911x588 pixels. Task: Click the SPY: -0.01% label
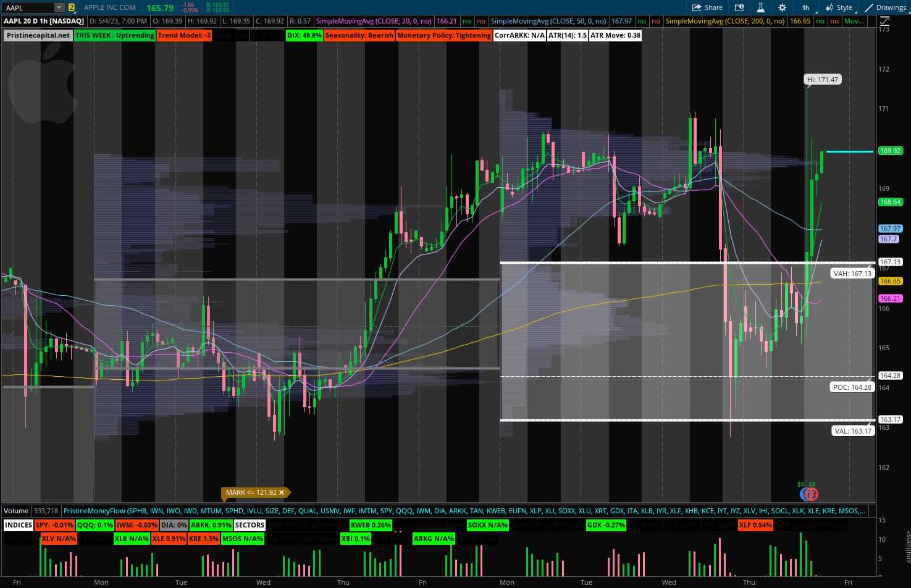[54, 525]
